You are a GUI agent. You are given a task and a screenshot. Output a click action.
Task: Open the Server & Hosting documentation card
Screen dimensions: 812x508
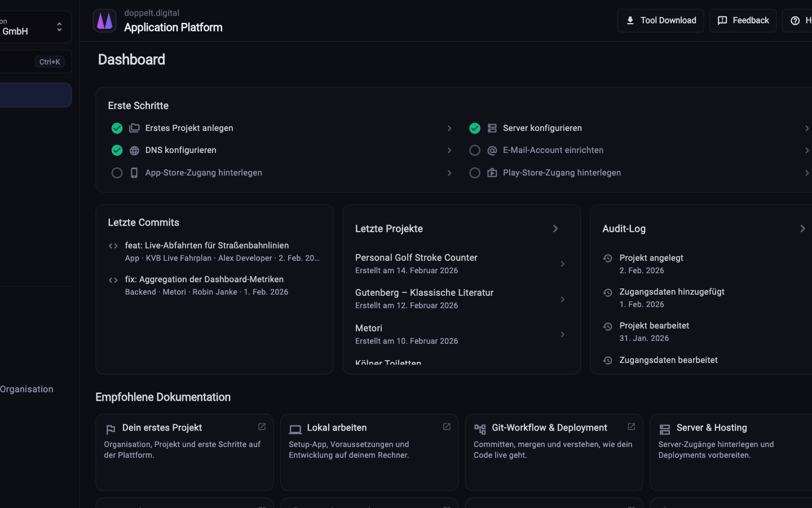click(731, 452)
